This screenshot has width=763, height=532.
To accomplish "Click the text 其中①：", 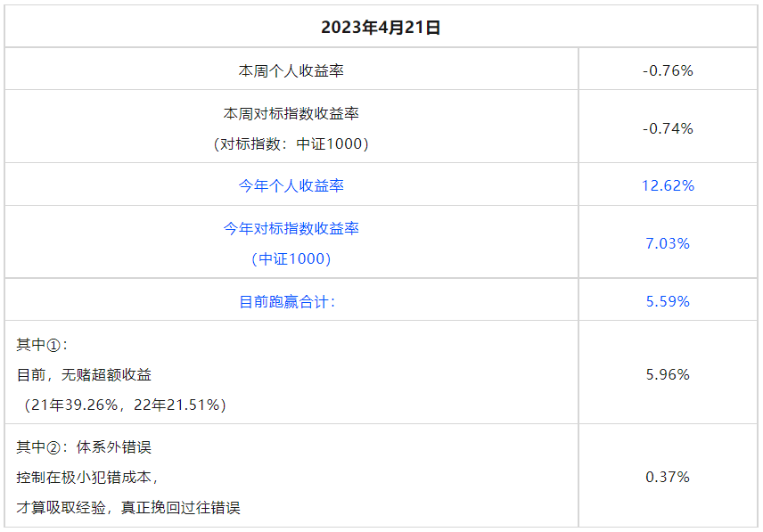I will pos(42,345).
